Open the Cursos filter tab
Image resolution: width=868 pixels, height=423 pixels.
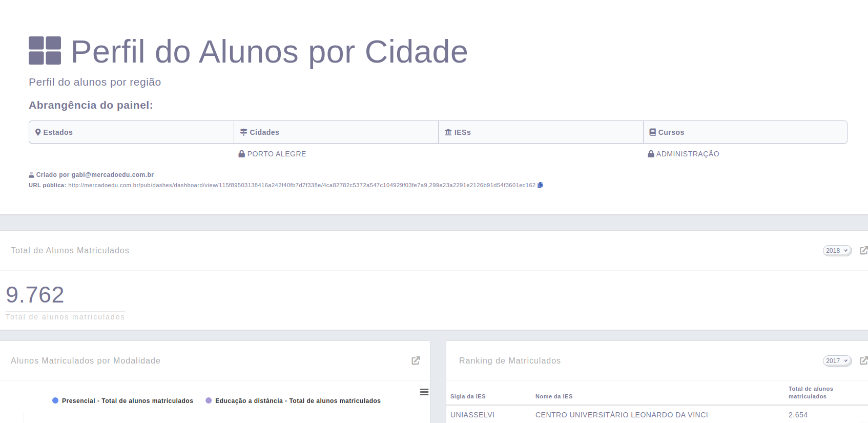(745, 132)
